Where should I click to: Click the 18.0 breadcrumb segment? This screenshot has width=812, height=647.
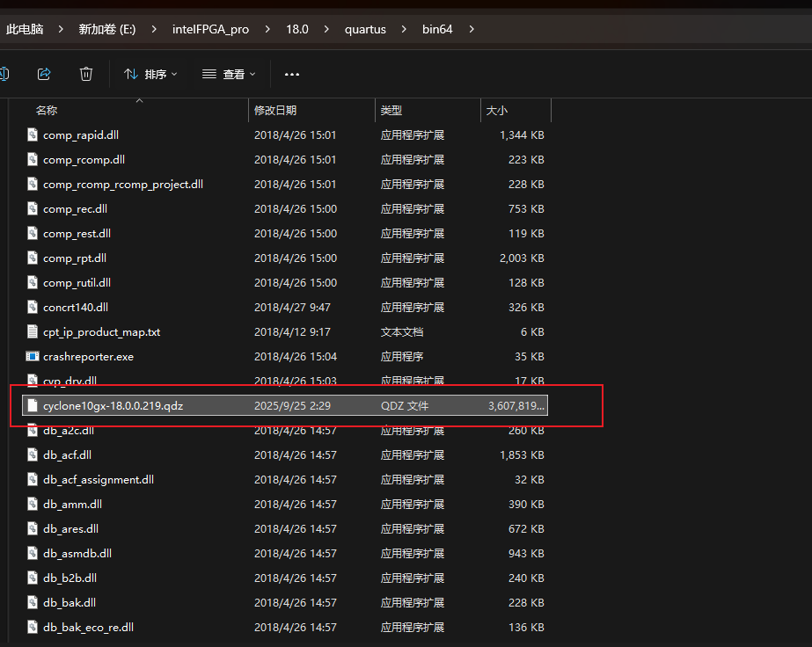[x=297, y=29]
